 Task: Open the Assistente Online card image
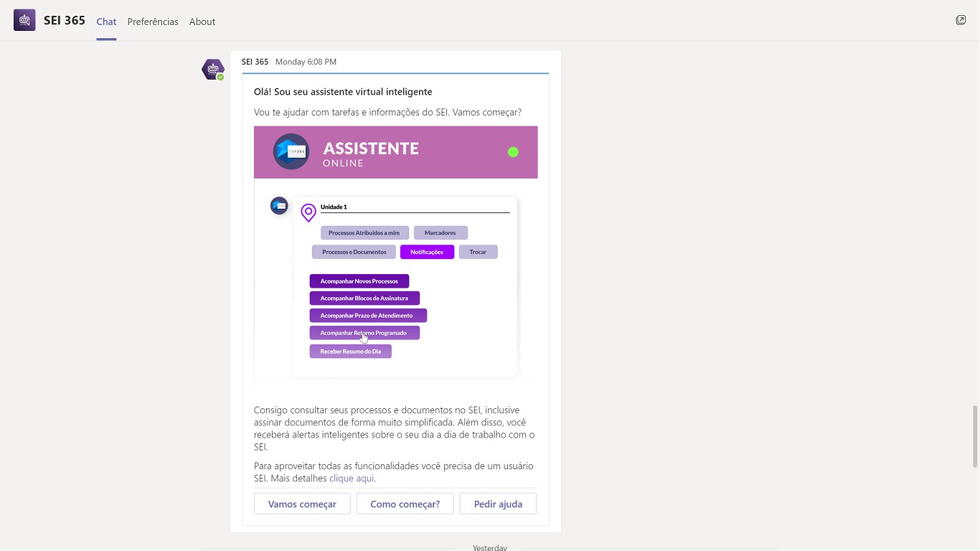396,258
